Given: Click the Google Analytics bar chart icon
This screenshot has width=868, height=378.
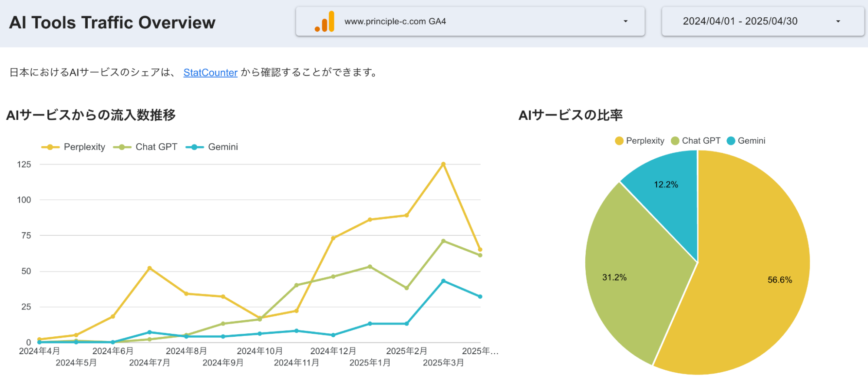Looking at the screenshot, I should (x=325, y=22).
